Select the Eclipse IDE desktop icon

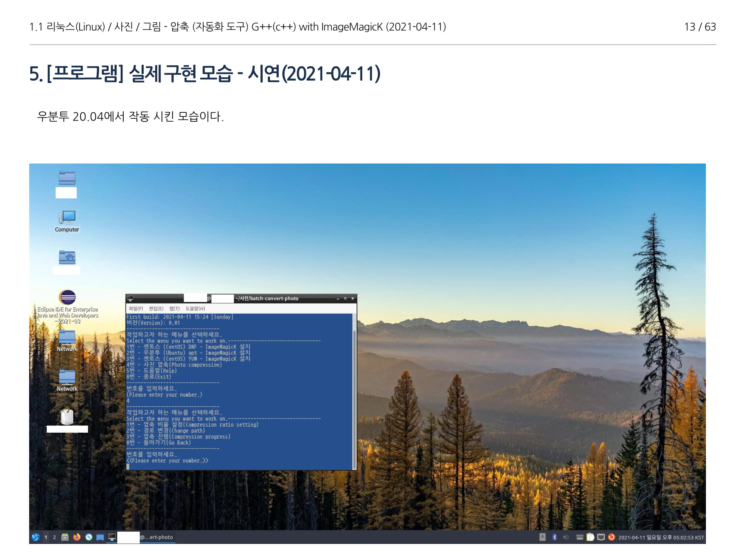67,298
